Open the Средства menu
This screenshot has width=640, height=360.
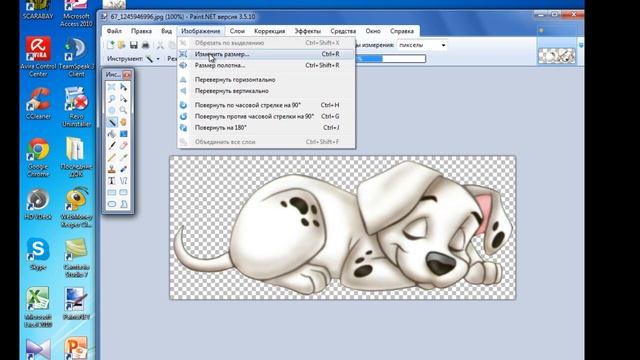pos(343,31)
